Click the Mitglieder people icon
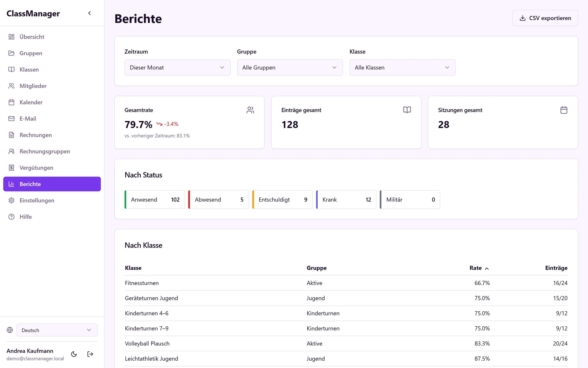The width and height of the screenshot is (588, 368). coord(11,86)
